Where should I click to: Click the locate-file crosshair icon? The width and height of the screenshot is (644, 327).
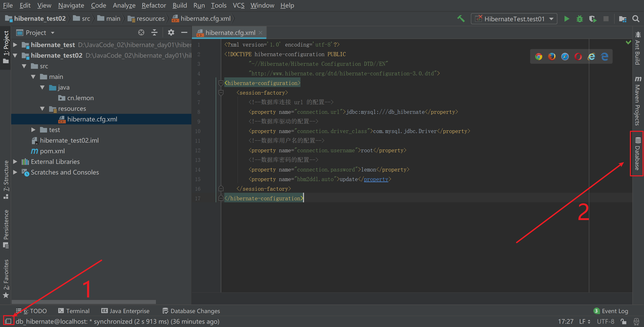point(141,33)
